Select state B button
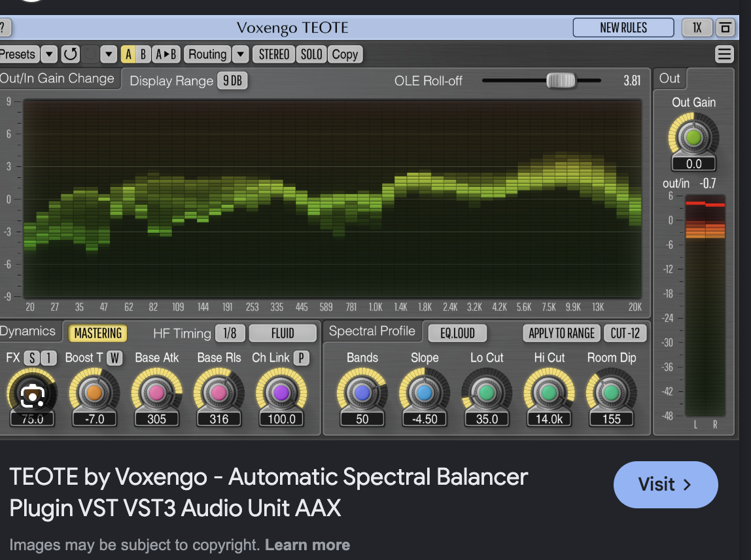 (x=143, y=54)
